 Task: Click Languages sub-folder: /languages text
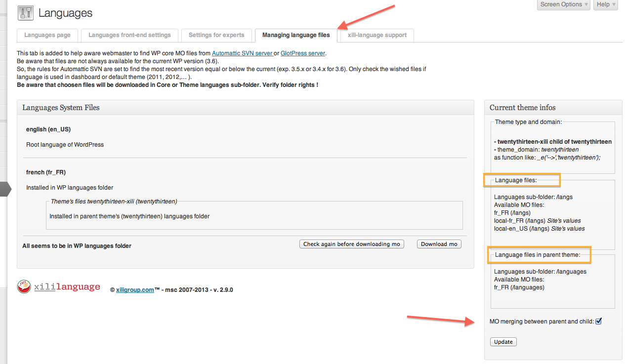click(541, 272)
